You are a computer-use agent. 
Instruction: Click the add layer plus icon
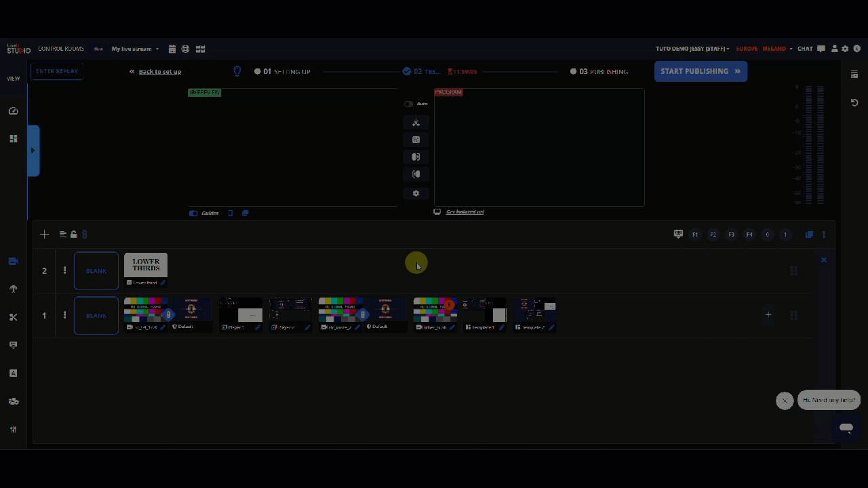pos(44,235)
